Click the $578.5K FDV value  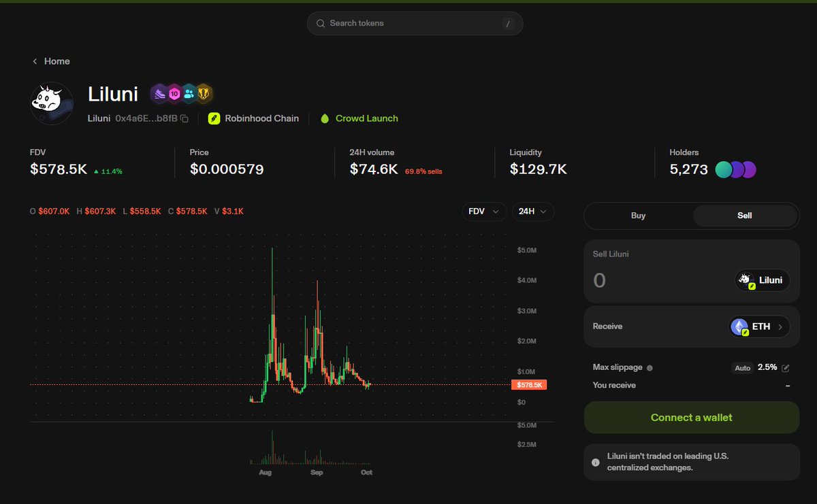[x=59, y=169]
